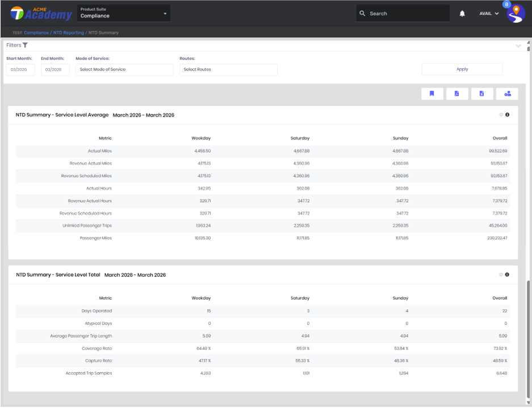Viewport: 532px width, 408px height.
Task: Open the notifications bell
Action: (x=462, y=14)
